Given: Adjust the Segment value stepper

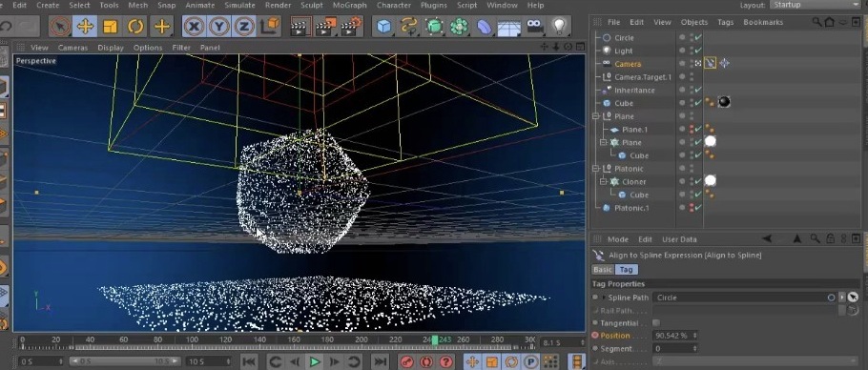Looking at the screenshot, I should (694, 349).
